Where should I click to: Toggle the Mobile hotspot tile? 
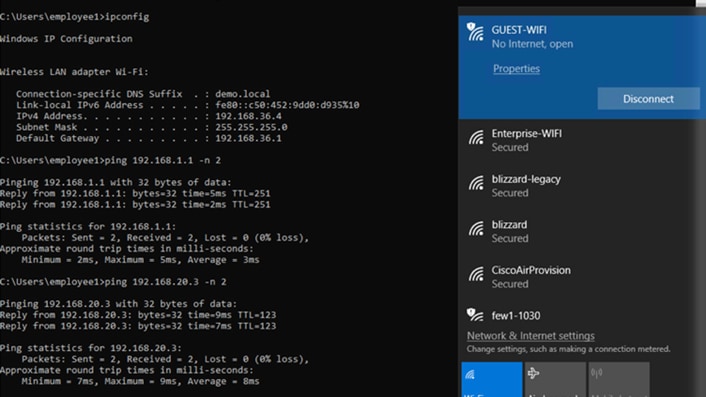619,379
